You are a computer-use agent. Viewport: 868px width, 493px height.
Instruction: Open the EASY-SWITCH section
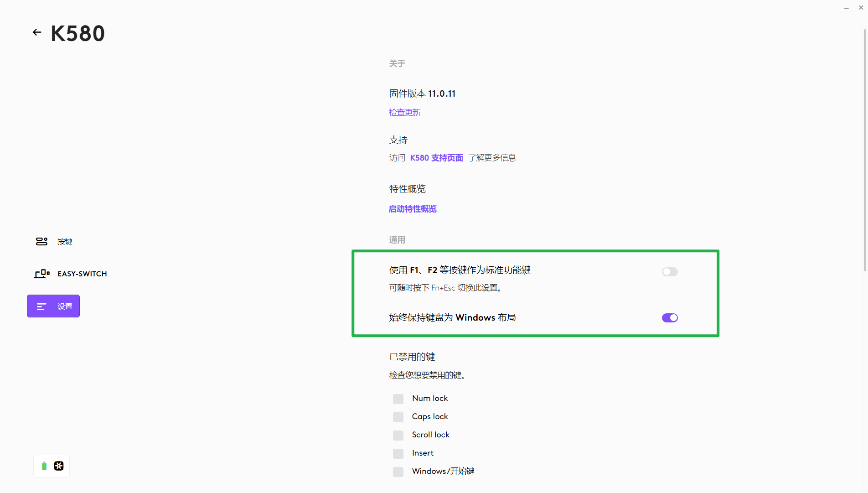coord(82,274)
